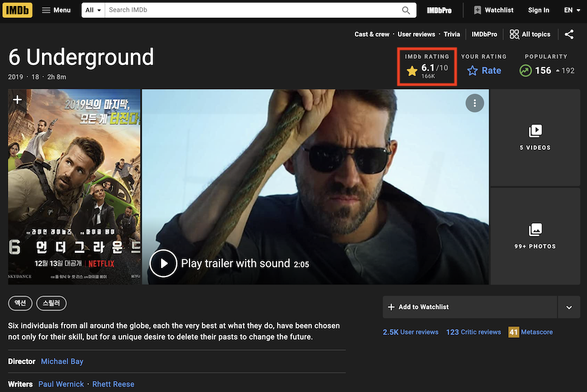587x392 pixels.
Task: Click the 2019 release year
Action: [x=15, y=77]
